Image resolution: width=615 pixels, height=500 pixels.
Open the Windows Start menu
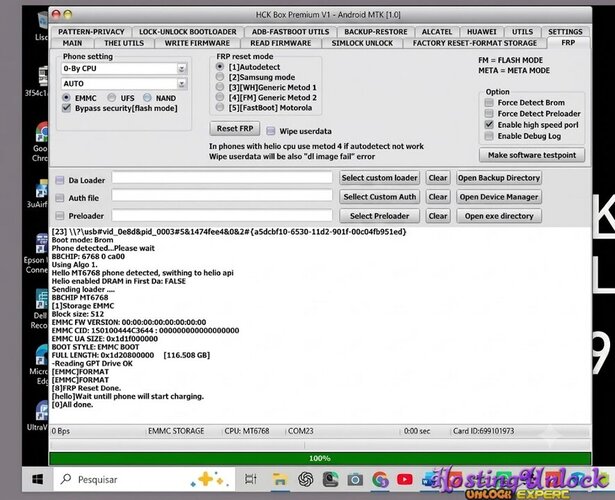[x=38, y=479]
